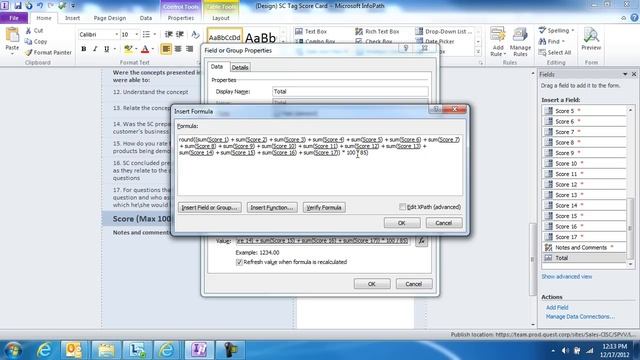Click Verify Formula button
Viewport: 640px width, 360px height.
pos(324,207)
